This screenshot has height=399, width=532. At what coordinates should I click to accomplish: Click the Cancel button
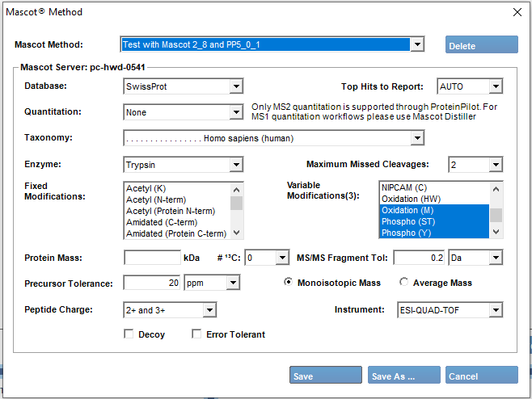click(x=481, y=375)
